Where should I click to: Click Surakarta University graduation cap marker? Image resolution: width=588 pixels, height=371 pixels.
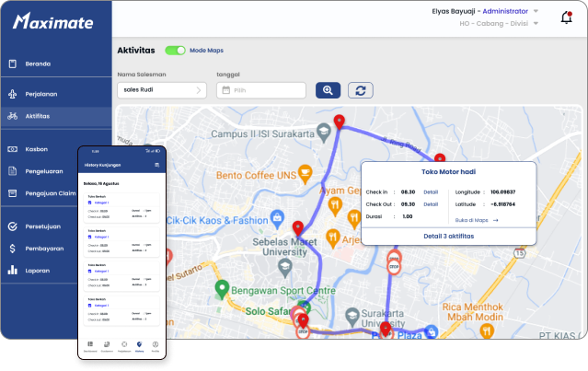click(352, 317)
